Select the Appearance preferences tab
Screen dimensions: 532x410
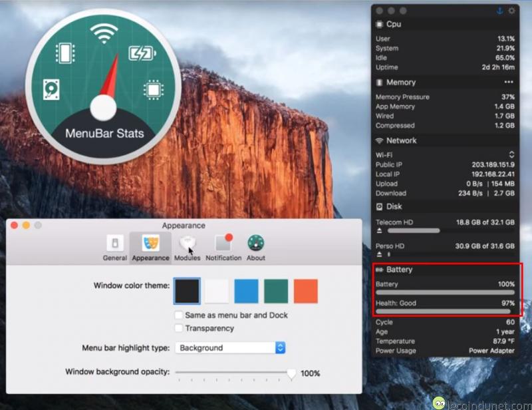151,248
